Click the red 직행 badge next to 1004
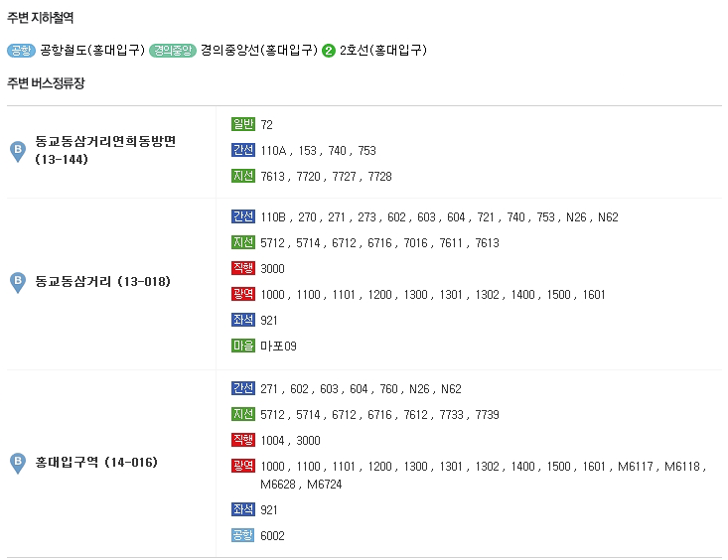Image resolution: width=728 pixels, height=560 pixels. coord(242,440)
